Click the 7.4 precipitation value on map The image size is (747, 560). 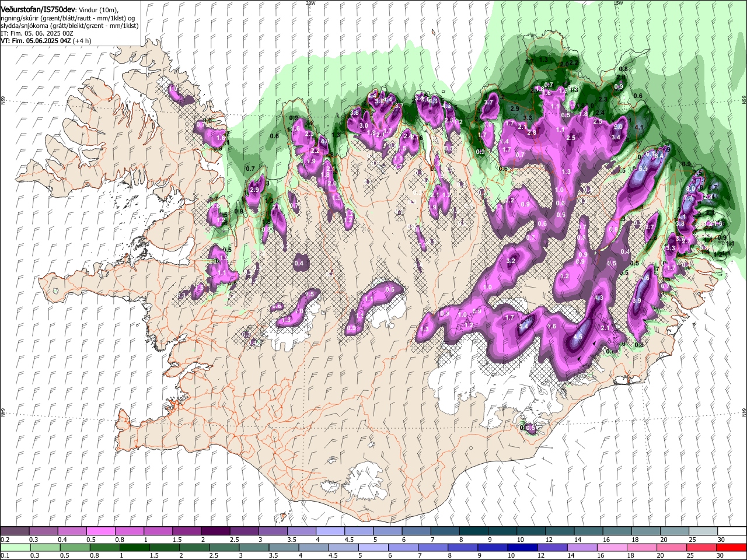pos(688,198)
